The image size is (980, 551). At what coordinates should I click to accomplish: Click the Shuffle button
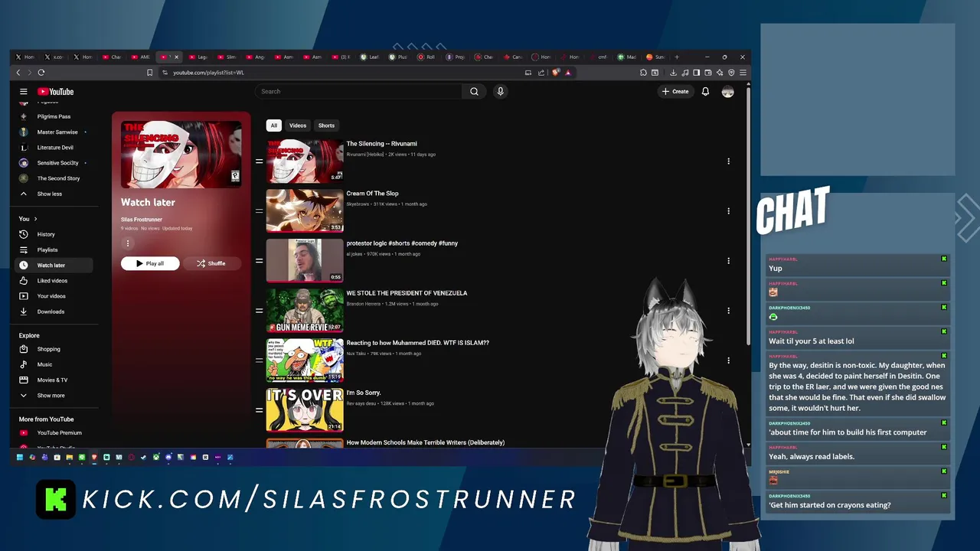[211, 263]
